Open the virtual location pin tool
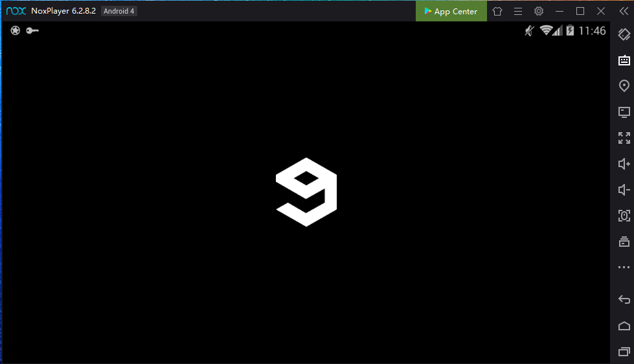 (624, 85)
